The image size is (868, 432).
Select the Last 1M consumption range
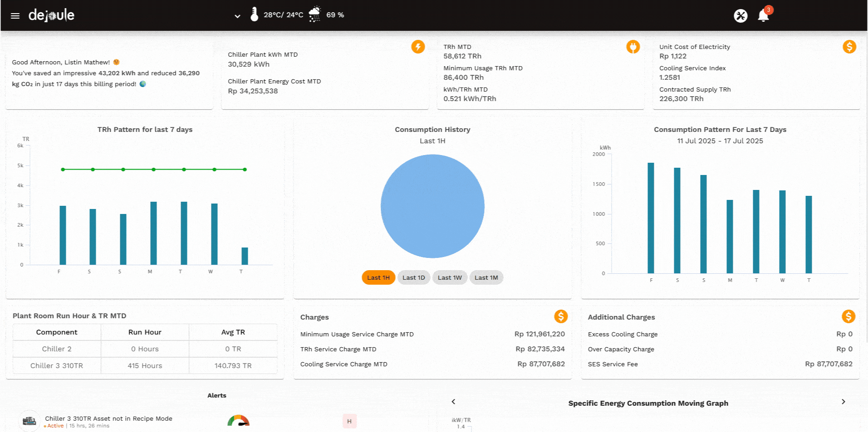pyautogui.click(x=486, y=277)
